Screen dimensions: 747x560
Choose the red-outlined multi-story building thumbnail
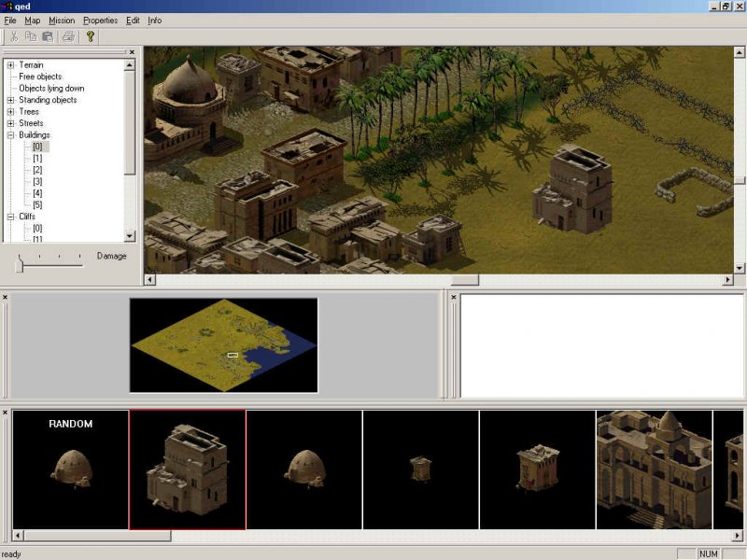188,469
